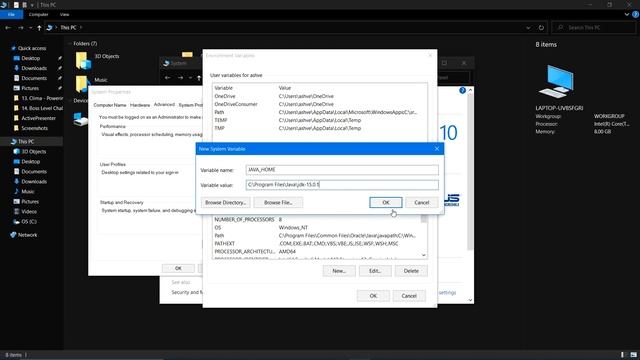Viewport: 640px width, 360px height.
Task: Open Desktop under Quick access
Action: point(31,58)
